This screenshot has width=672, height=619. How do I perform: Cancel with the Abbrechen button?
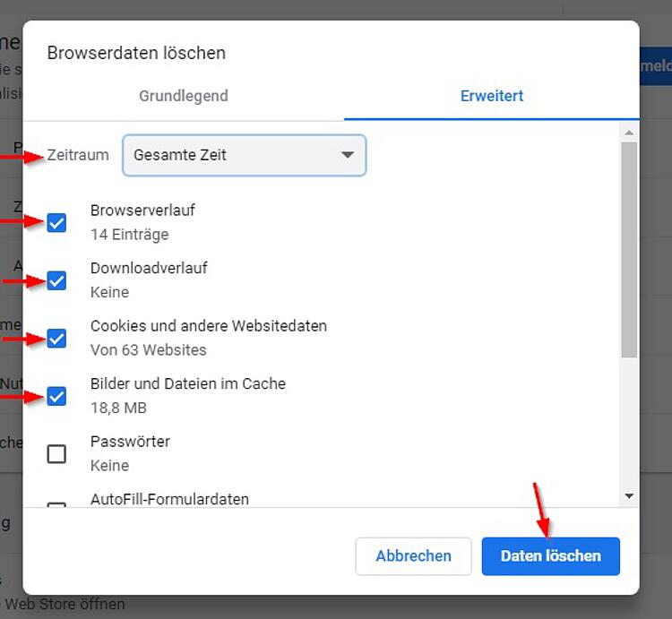[x=414, y=556]
